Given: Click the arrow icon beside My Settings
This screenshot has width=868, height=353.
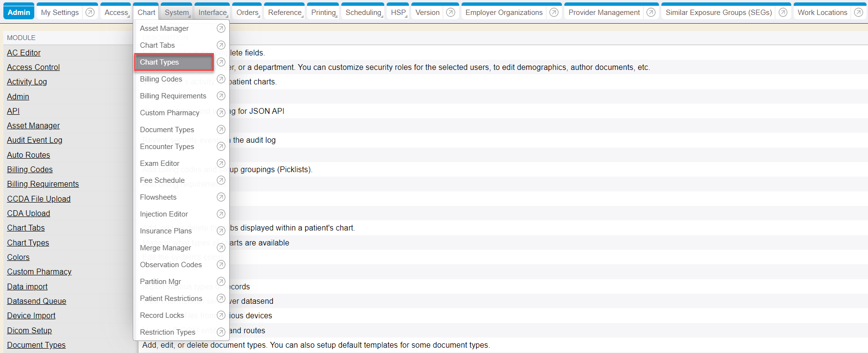Looking at the screenshot, I should click(90, 13).
